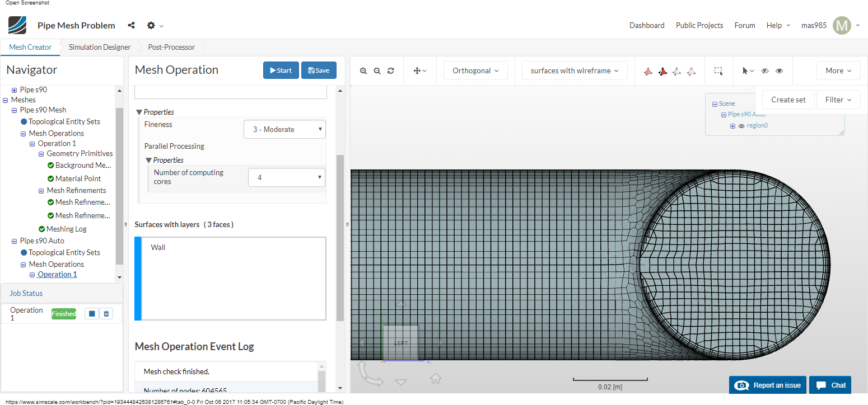This screenshot has height=405, width=868.
Task: Collapse the top Properties section triangle
Action: click(139, 112)
